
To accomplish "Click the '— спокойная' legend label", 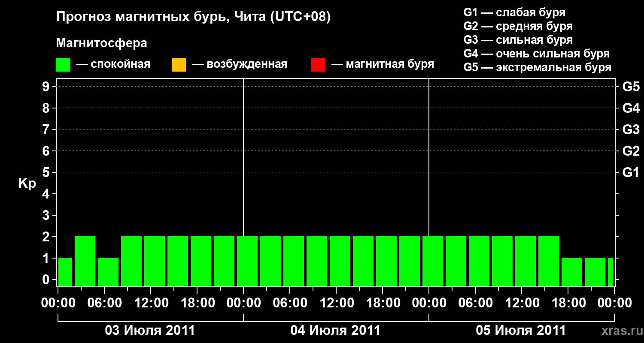I will 113,64.
